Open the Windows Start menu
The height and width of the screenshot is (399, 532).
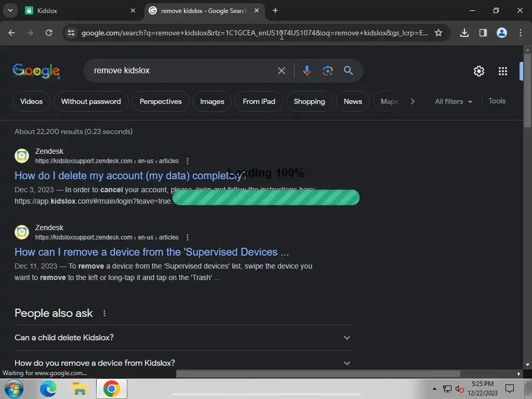tap(14, 389)
